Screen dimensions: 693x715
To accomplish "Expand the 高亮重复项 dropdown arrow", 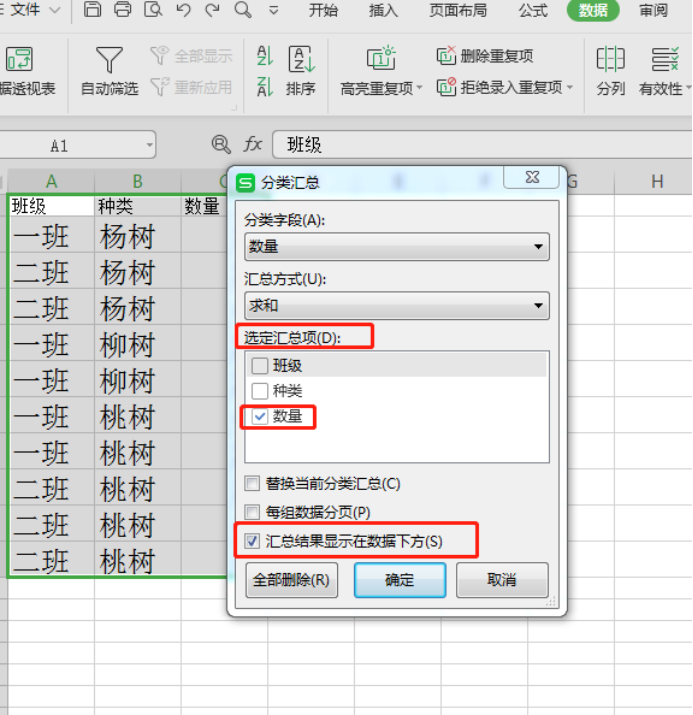I will point(419,87).
